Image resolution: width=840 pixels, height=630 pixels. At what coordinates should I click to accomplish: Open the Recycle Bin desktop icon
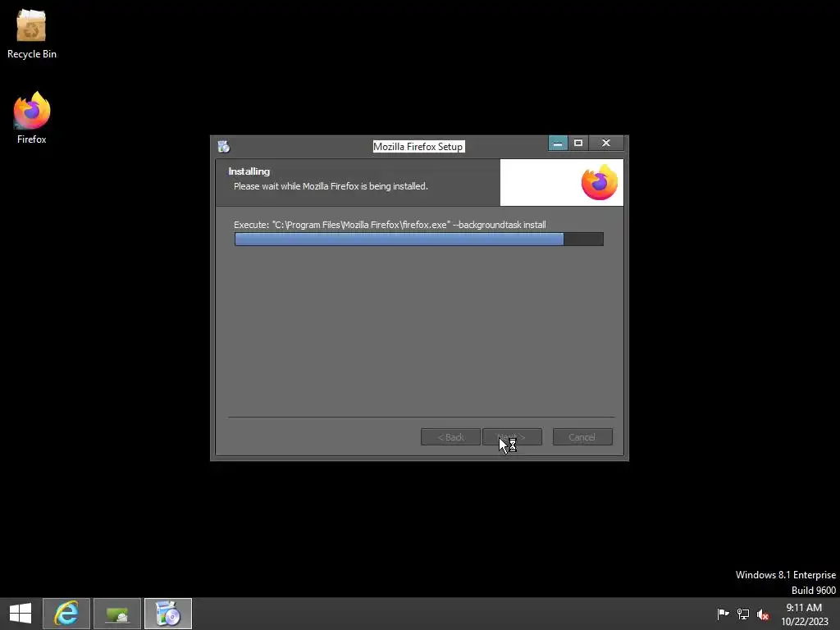[31, 34]
